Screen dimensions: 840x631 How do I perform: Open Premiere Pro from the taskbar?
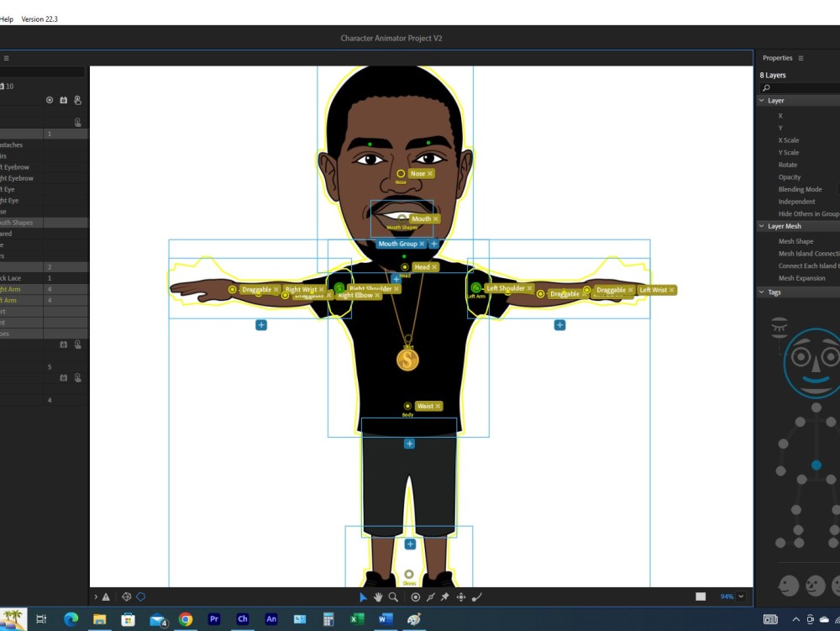point(214,619)
